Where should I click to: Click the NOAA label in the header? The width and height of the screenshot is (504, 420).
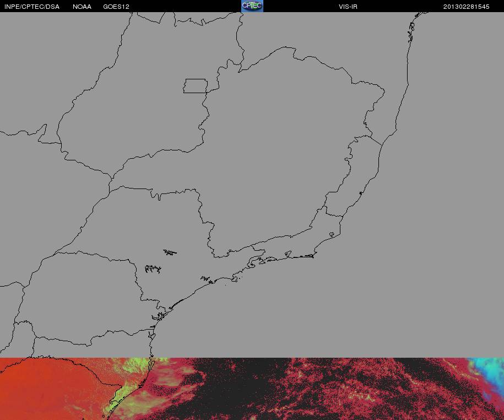[82, 7]
